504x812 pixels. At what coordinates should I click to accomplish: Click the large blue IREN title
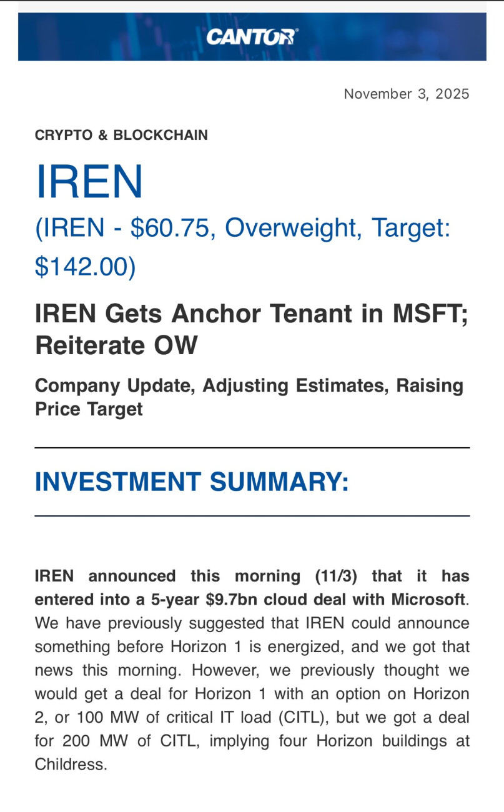[x=89, y=182]
